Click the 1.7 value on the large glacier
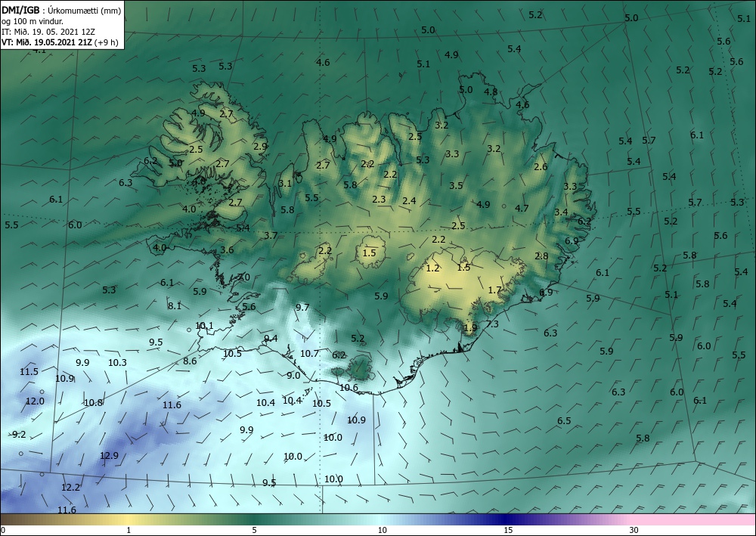Screen dimensions: 756x536 pos(494,290)
